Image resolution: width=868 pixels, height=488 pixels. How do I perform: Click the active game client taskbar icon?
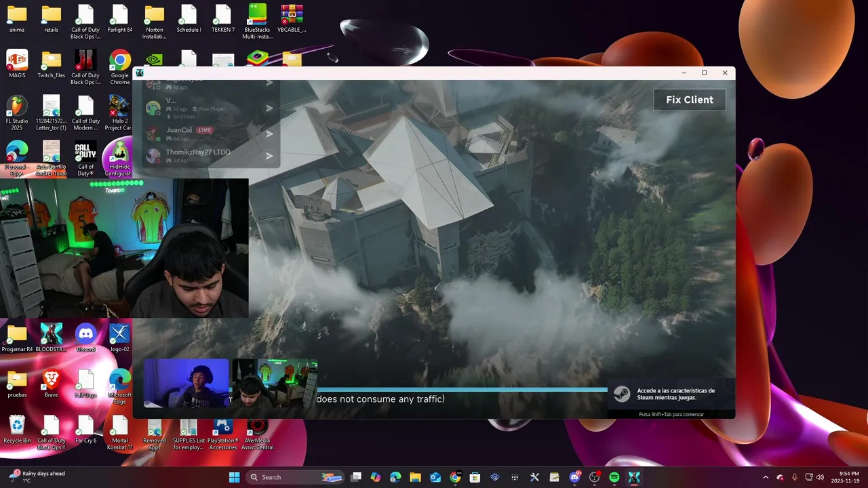634,477
